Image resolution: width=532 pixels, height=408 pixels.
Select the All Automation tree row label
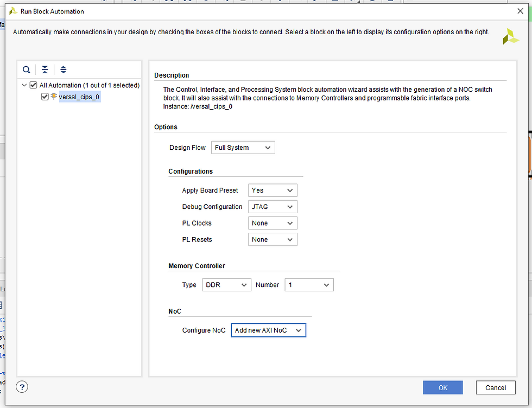pyautogui.click(x=90, y=85)
